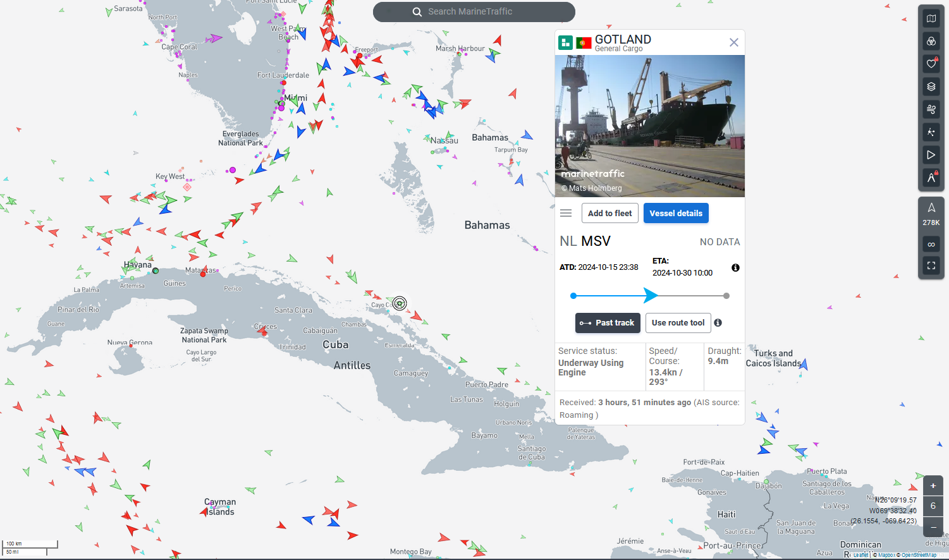Click the GOTLAND vessel name title
The height and width of the screenshot is (560, 949).
[x=623, y=39]
